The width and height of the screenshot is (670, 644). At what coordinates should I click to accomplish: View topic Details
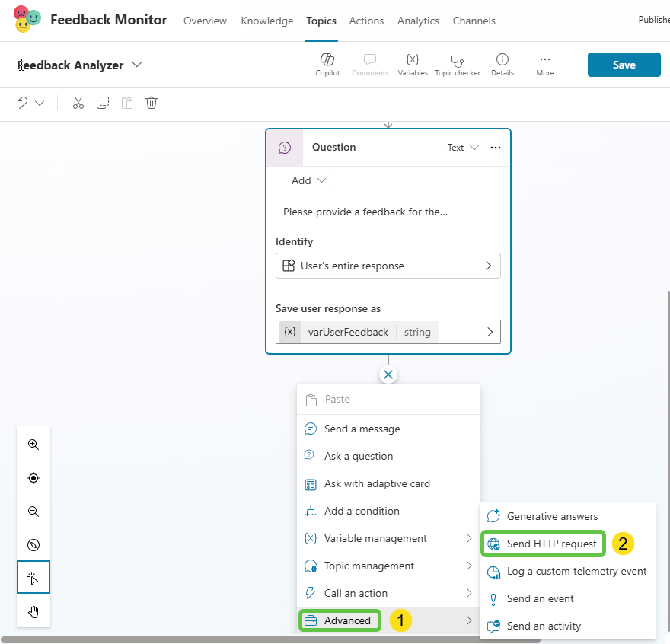click(502, 64)
